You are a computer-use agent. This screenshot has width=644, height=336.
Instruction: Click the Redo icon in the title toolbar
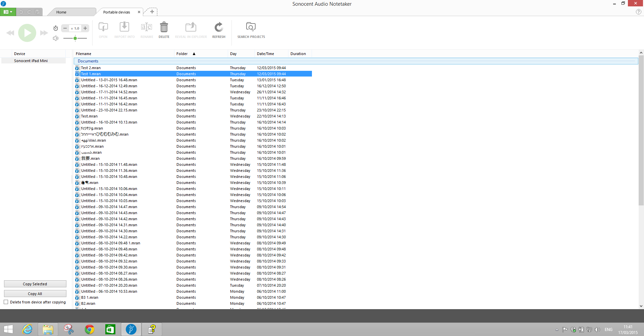coord(29,12)
